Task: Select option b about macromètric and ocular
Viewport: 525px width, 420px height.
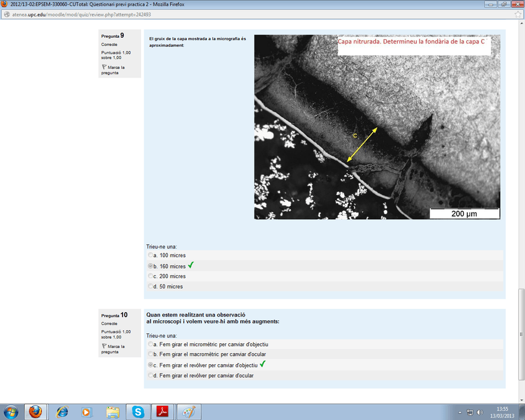Action: (x=150, y=354)
